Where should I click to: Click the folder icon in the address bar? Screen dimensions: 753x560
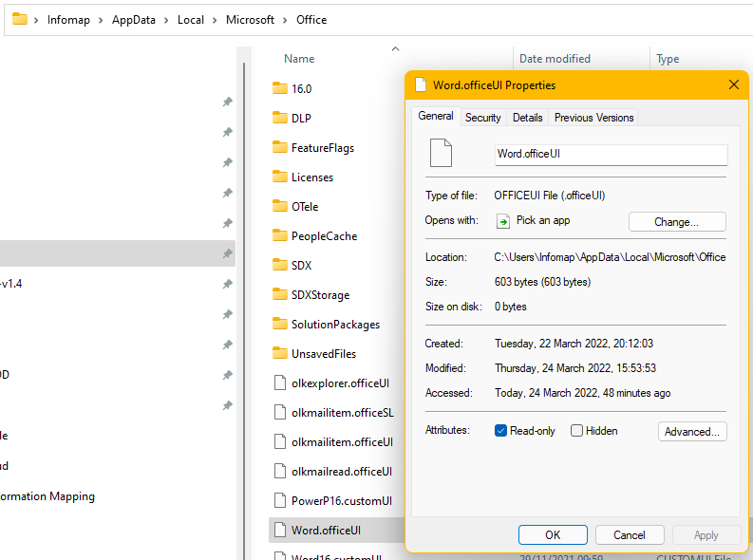(20, 19)
